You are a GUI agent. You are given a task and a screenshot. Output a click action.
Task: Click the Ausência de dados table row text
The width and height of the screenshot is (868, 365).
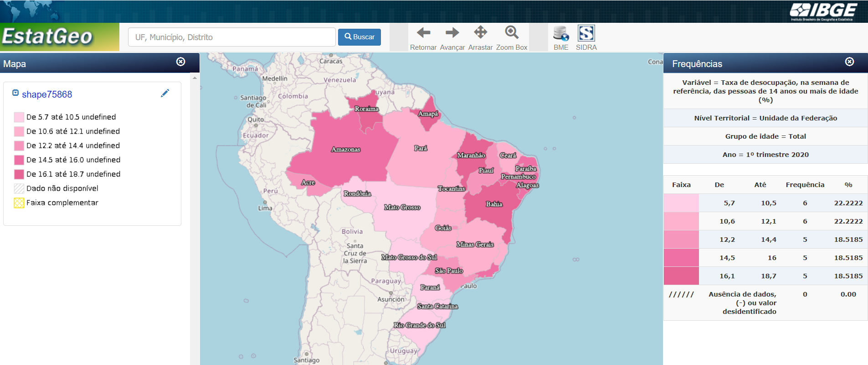[743, 303]
